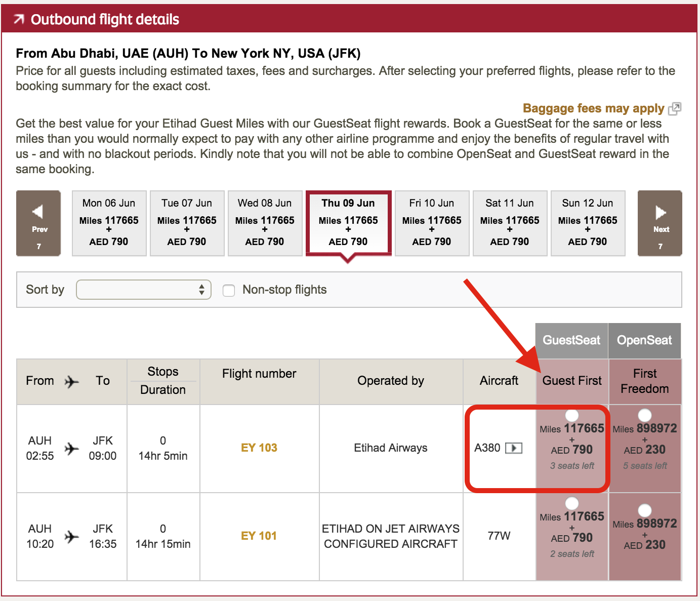Click the Aircraft column heading
Image resolution: width=700 pixels, height=601 pixels.
(x=499, y=381)
